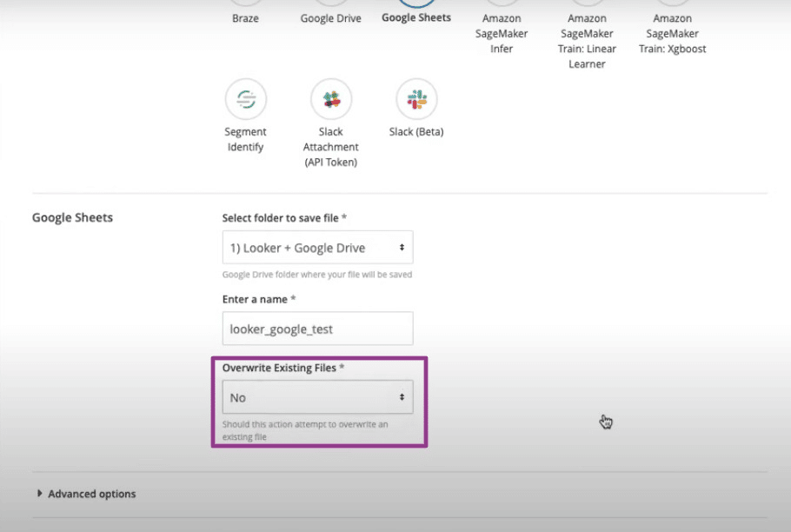
Task: Choose Amazon SageMaker Train: Linear Learner
Action: coord(587,41)
